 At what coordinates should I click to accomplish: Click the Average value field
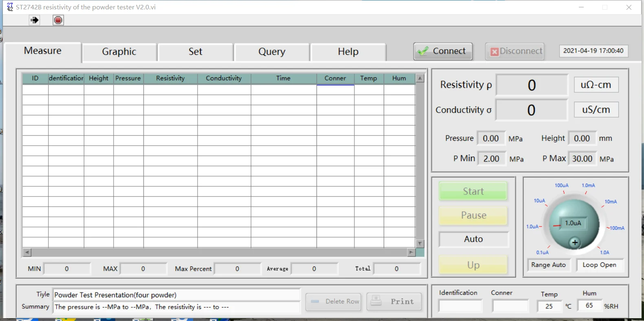pos(314,269)
